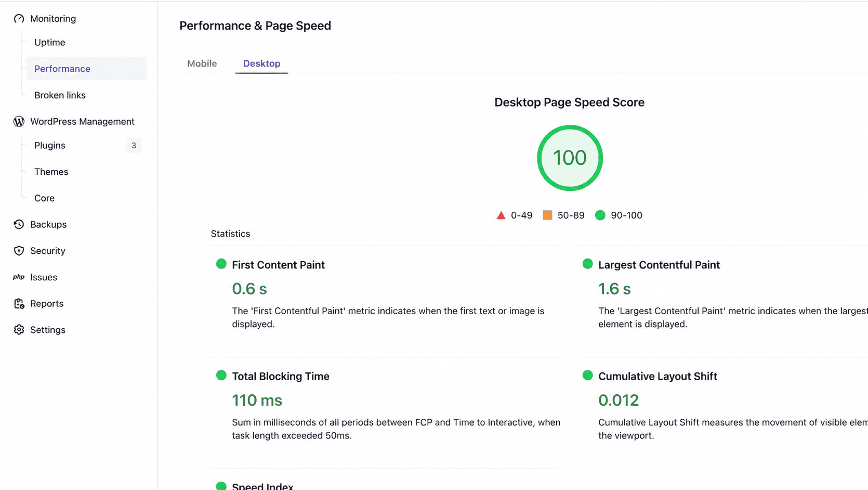The height and width of the screenshot is (490, 868).
Task: Click the php Issues icon
Action: pyautogui.click(x=19, y=277)
